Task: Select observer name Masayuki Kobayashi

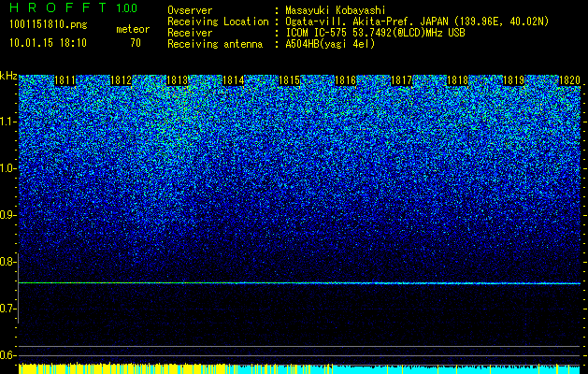Action: 336,10
